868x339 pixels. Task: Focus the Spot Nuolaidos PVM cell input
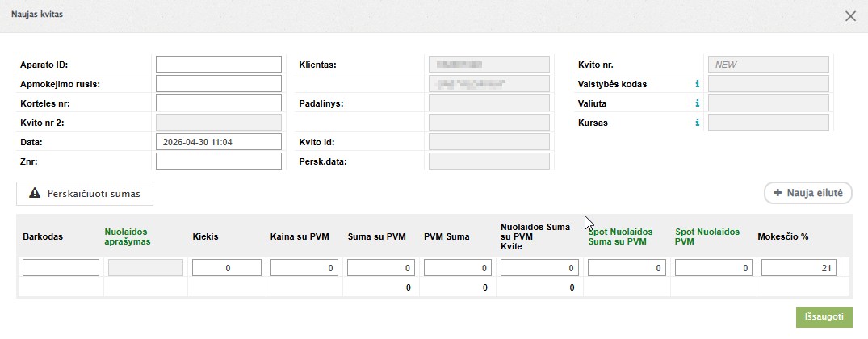[x=714, y=268]
